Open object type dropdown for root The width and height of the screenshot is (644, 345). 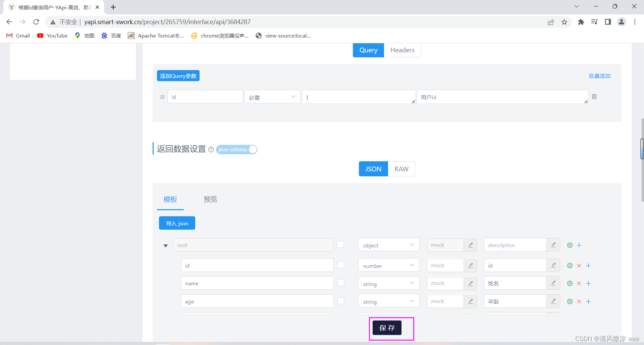(x=388, y=245)
